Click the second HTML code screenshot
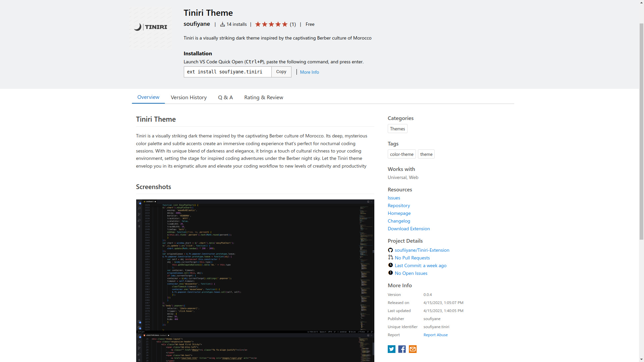The width and height of the screenshot is (644, 362). coord(255,347)
